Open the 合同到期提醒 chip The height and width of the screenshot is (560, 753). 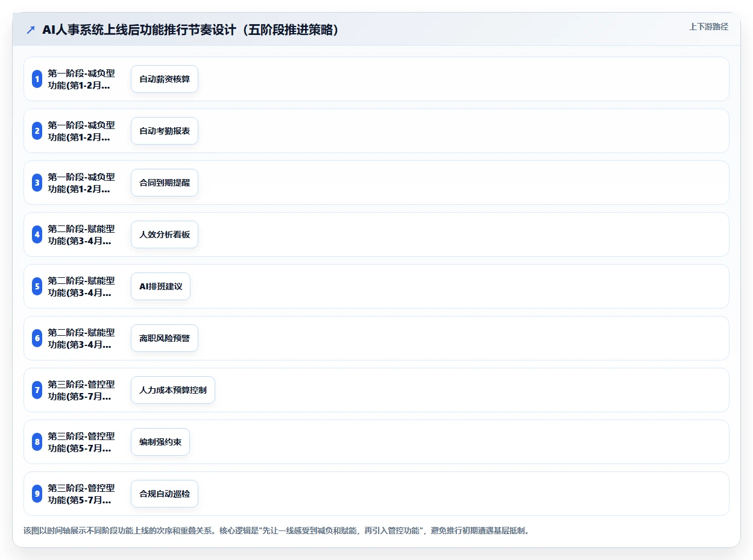point(165,183)
